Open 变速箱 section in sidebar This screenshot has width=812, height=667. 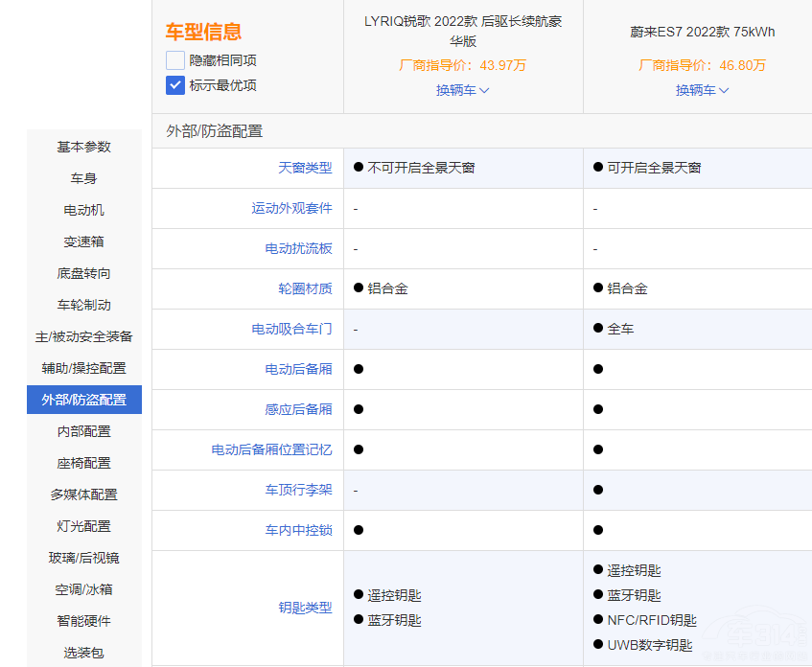click(84, 241)
